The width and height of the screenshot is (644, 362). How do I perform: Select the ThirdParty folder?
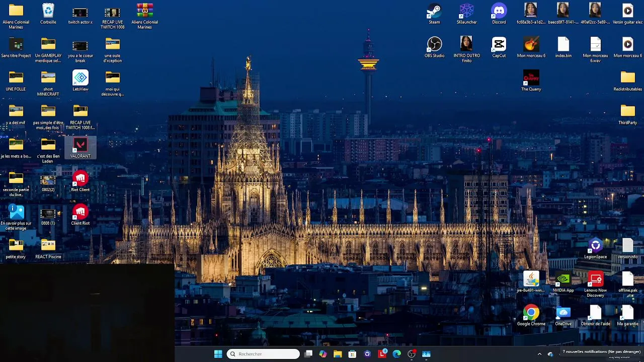(627, 112)
